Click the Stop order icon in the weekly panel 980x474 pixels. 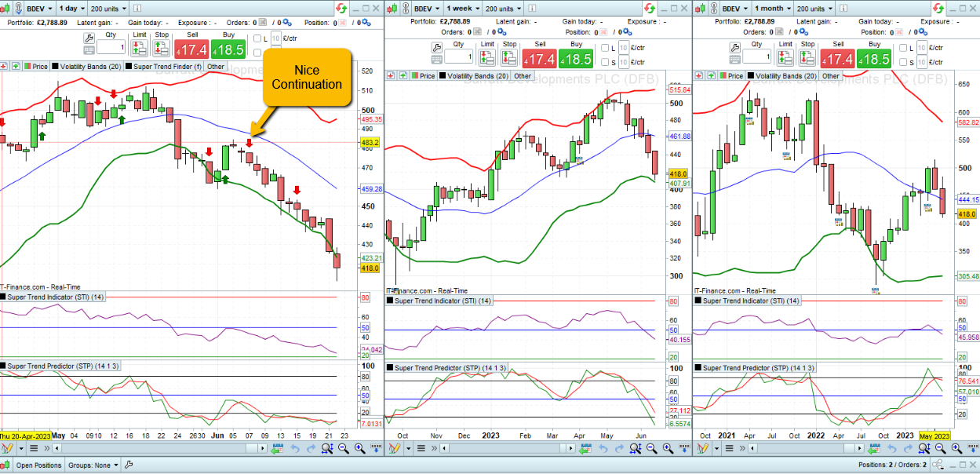pyautogui.click(x=510, y=58)
